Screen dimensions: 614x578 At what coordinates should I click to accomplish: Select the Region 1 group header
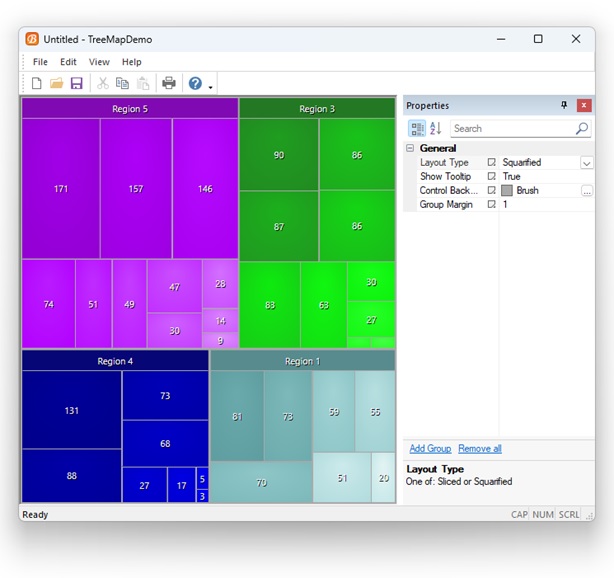(x=303, y=361)
